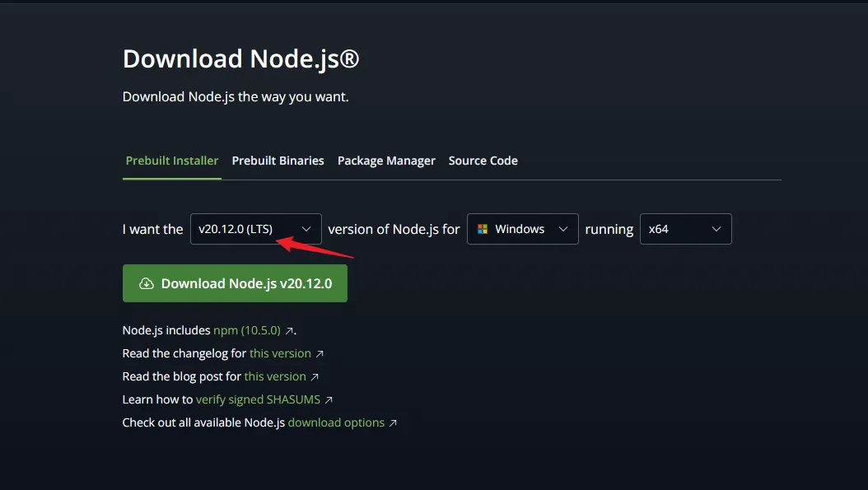The width and height of the screenshot is (868, 490).
Task: Click the cloud download icon on the green button
Action: coord(146,283)
